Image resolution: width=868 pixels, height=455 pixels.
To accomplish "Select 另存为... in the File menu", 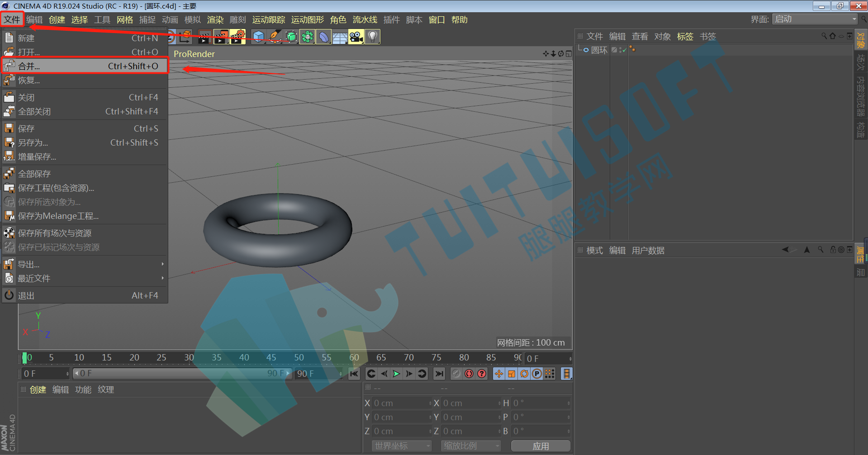I will click(x=84, y=142).
